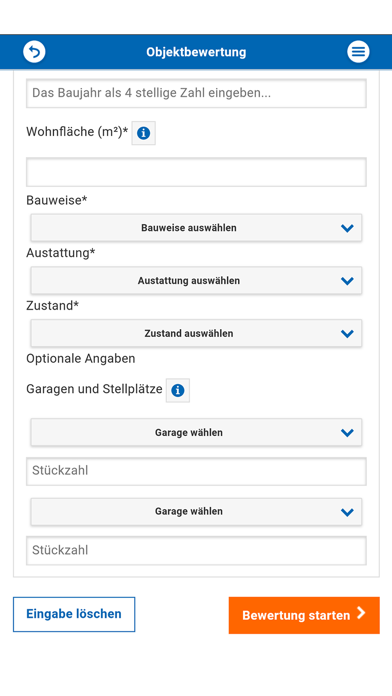Screen dimensions: 392x696
Task: Show info for Wohnfläche (m²)
Action: click(x=143, y=133)
